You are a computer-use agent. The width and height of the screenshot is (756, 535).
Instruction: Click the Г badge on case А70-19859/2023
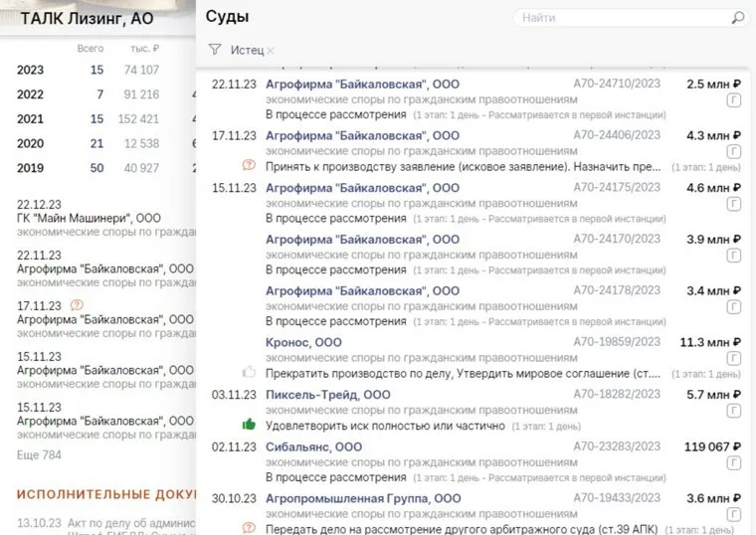click(x=734, y=358)
